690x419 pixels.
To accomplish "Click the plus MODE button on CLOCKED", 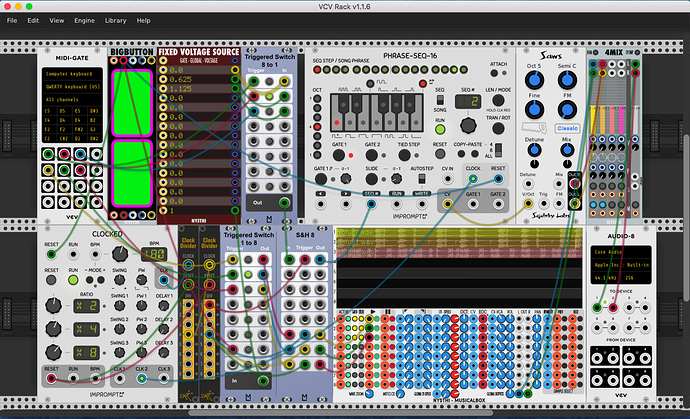I will tap(101, 280).
